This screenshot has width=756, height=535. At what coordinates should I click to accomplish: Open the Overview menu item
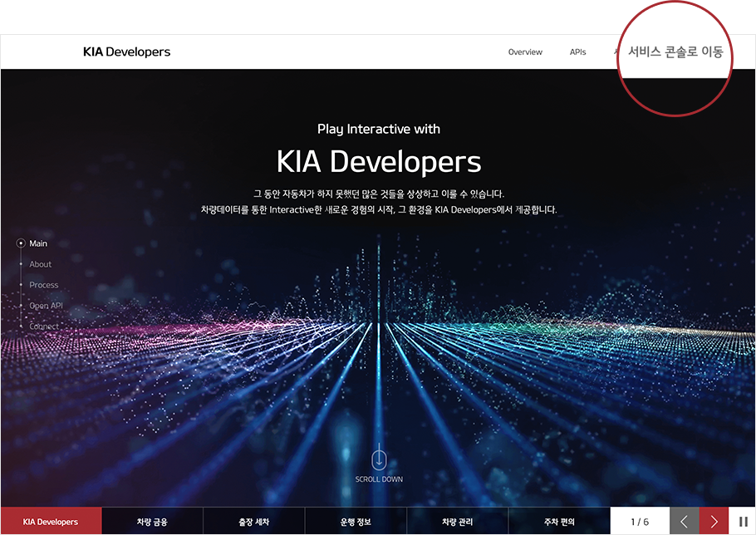coord(525,52)
